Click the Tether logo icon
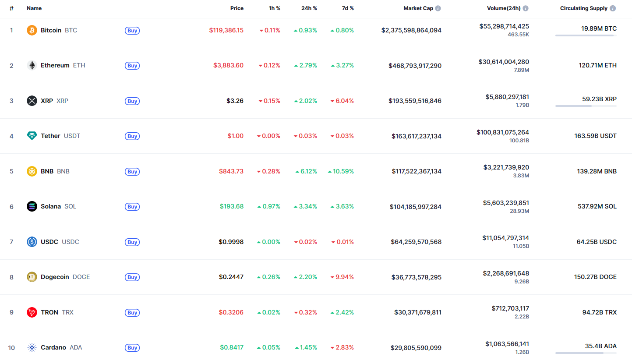Viewport: 632px width, 364px height. [x=32, y=136]
